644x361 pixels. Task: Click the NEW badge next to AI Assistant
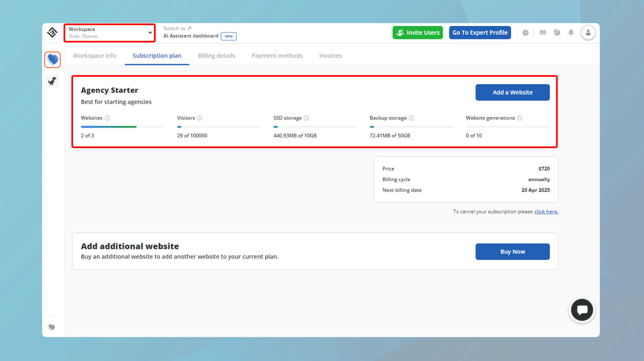click(229, 36)
